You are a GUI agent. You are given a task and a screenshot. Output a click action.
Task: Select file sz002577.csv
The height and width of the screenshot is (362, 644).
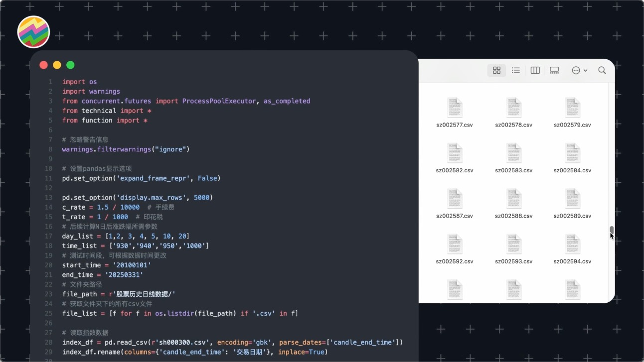click(455, 108)
